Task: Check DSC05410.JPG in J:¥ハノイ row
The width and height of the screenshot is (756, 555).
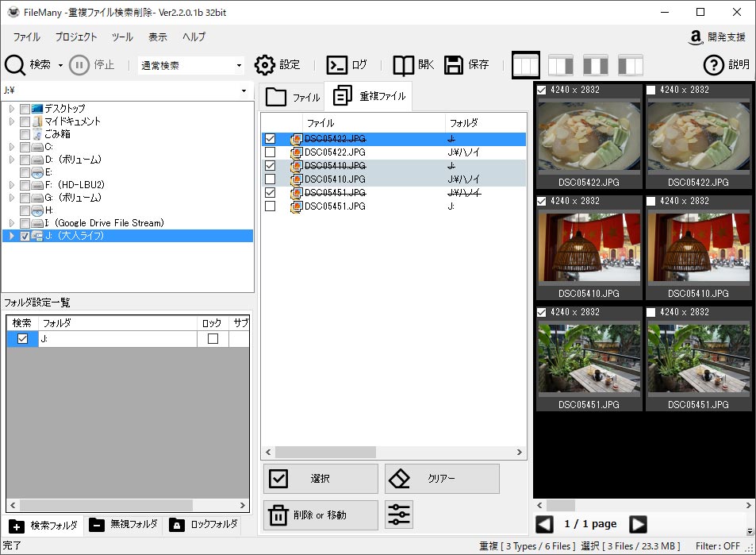Action: pos(270,179)
